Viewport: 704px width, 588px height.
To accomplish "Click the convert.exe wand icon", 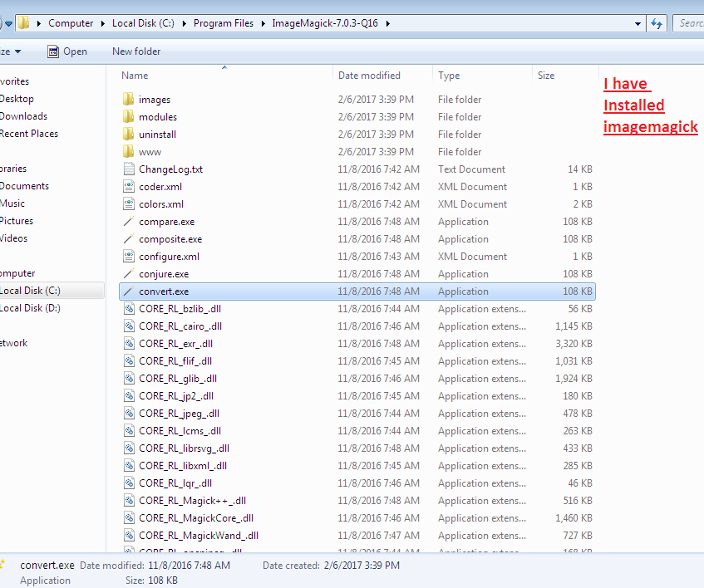I will [x=128, y=292].
